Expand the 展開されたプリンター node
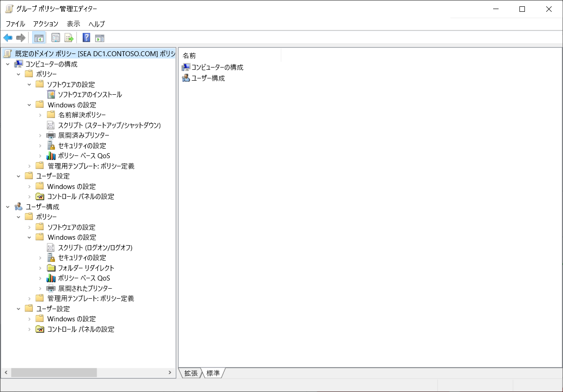The width and height of the screenshot is (563, 392). [40, 289]
